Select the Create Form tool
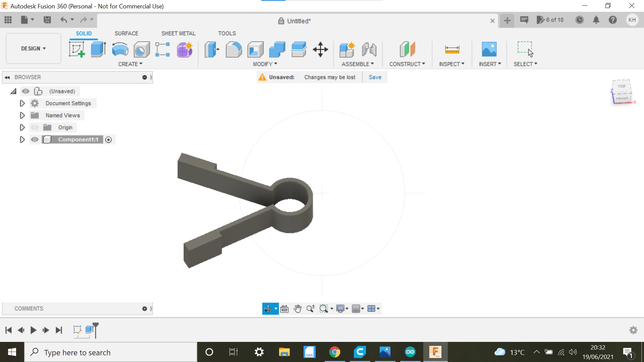Viewport: 644px width, 362px height. pos(185,49)
